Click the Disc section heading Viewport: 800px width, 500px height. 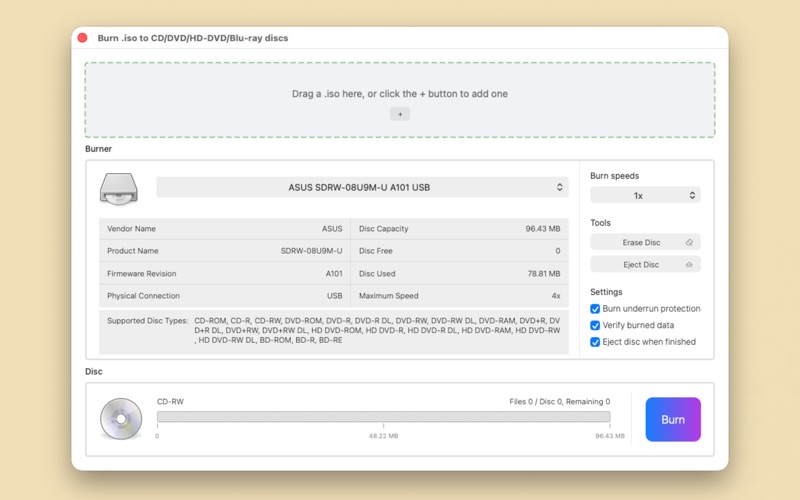pyautogui.click(x=94, y=371)
